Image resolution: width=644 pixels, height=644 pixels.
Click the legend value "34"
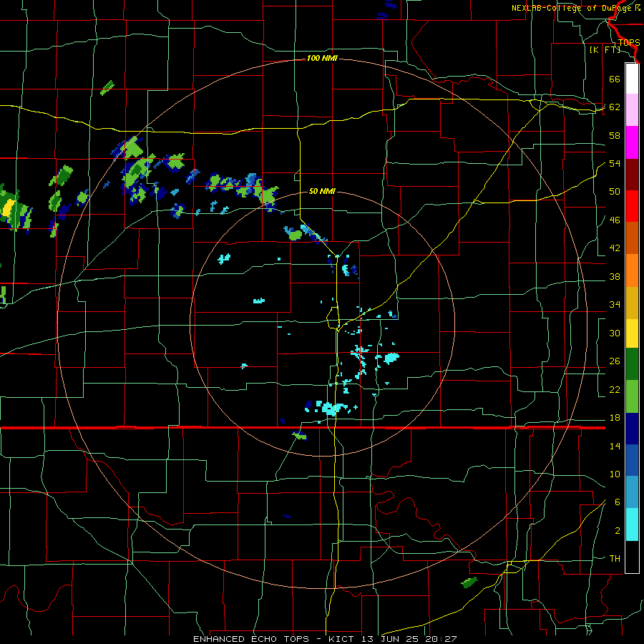pyautogui.click(x=615, y=305)
